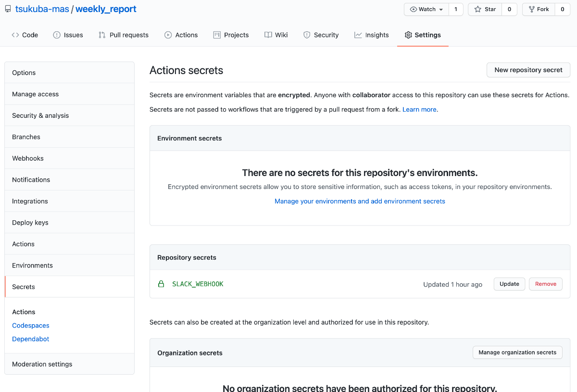This screenshot has height=392, width=577.
Task: Click the Issues tab circle icon
Action: coord(57,35)
